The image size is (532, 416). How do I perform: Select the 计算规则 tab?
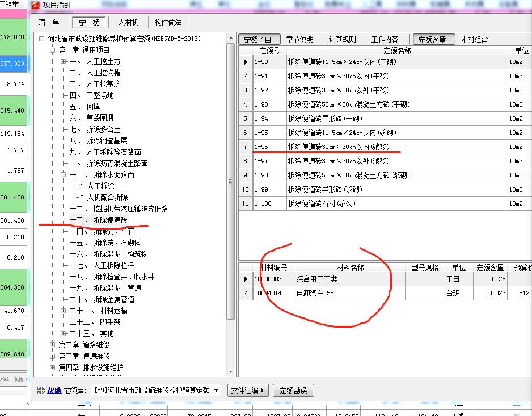tap(342, 39)
